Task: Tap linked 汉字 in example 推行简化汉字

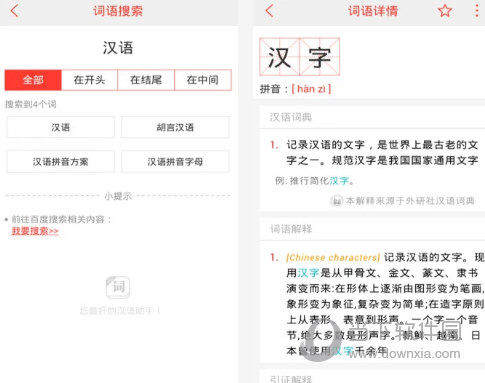Action: (x=339, y=181)
